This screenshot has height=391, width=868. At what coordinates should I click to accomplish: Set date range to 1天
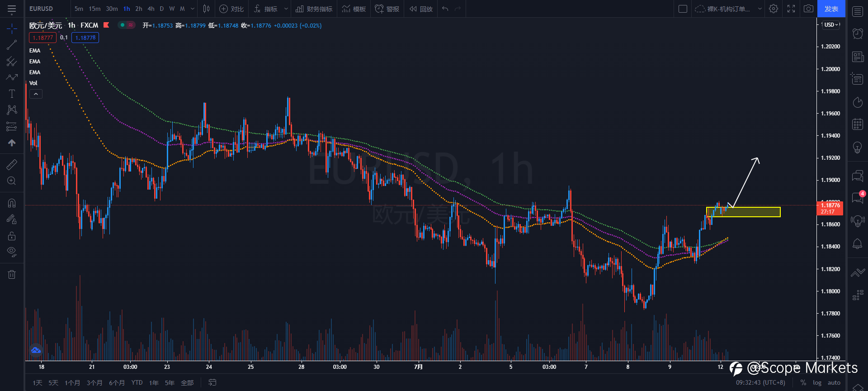coord(38,383)
